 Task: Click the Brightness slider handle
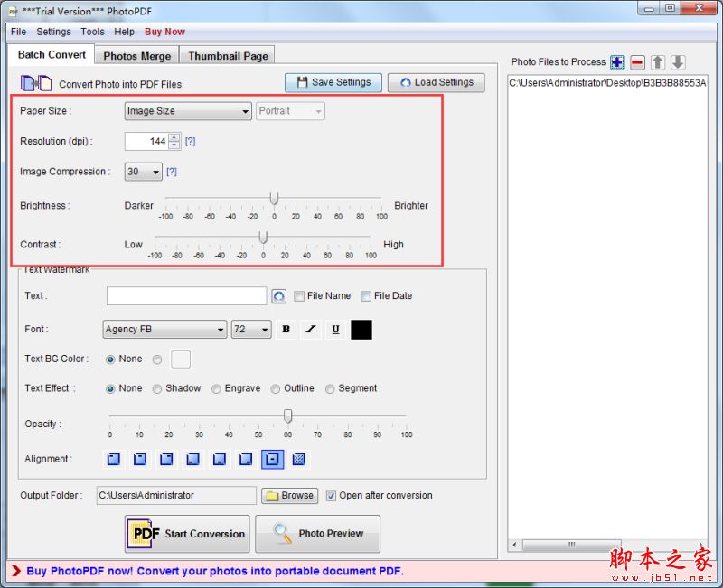pos(275,199)
